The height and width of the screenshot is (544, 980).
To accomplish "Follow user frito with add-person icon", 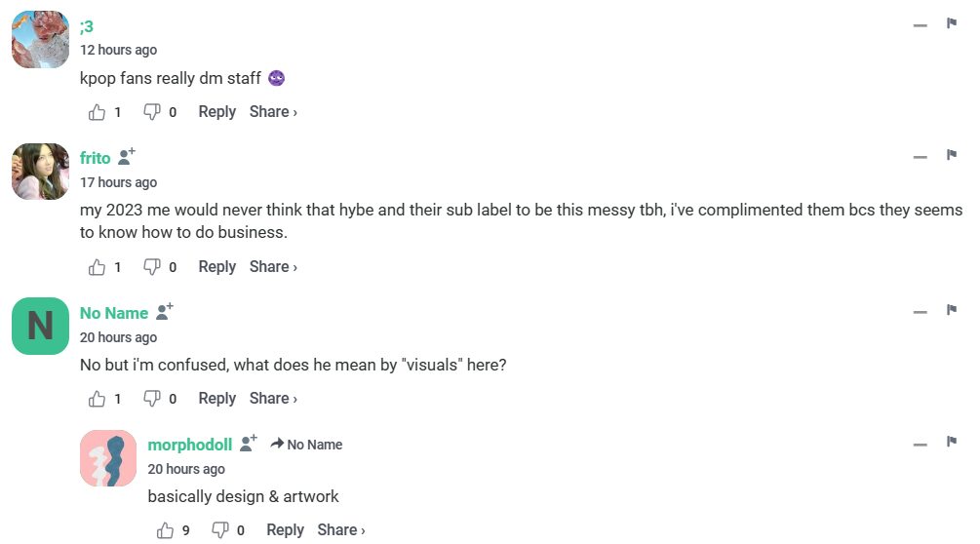I will (x=127, y=157).
